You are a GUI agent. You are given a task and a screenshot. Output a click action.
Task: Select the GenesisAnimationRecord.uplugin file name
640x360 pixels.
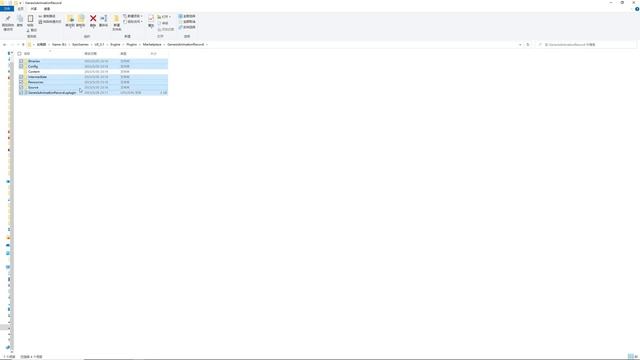coord(52,93)
